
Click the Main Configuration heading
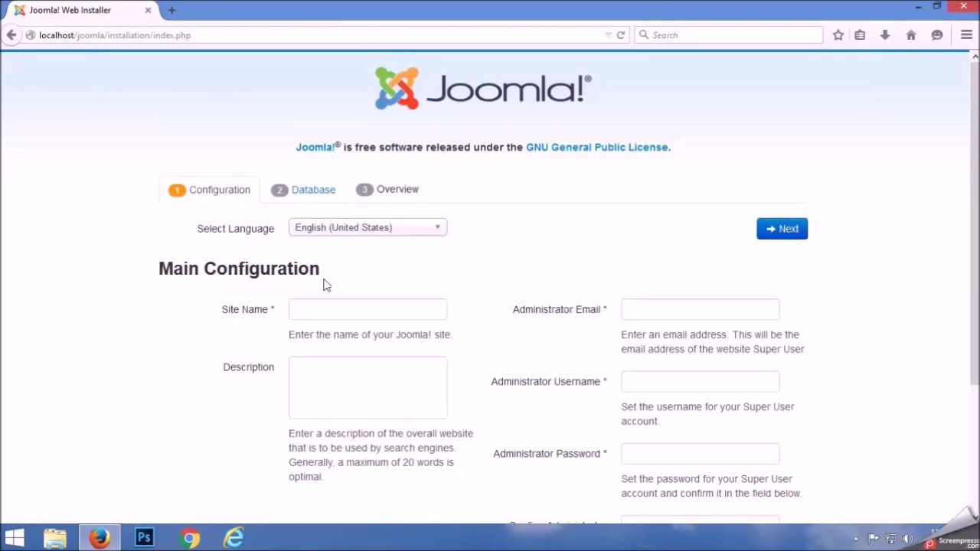coord(239,269)
